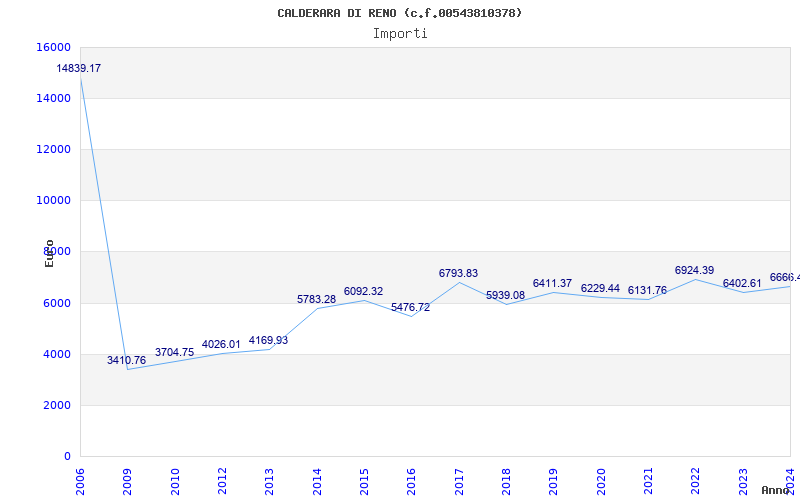Click the 2000 y-axis tick label
The height and width of the screenshot is (500, 800).
tap(56, 405)
